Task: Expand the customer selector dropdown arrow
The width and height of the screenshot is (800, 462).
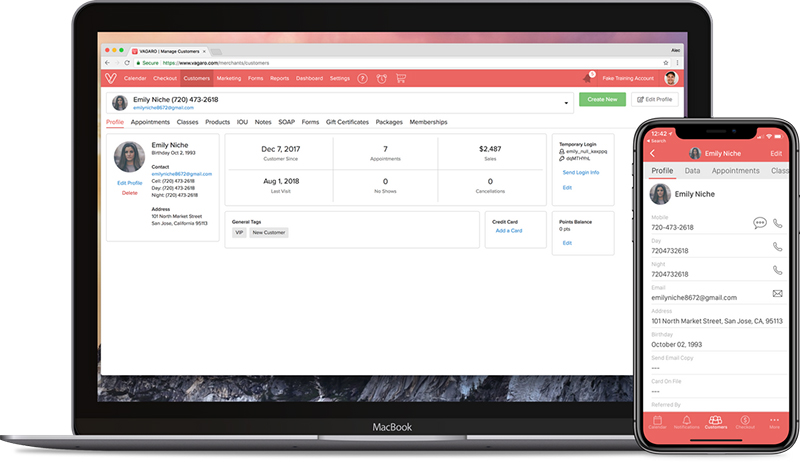Action: (x=566, y=103)
